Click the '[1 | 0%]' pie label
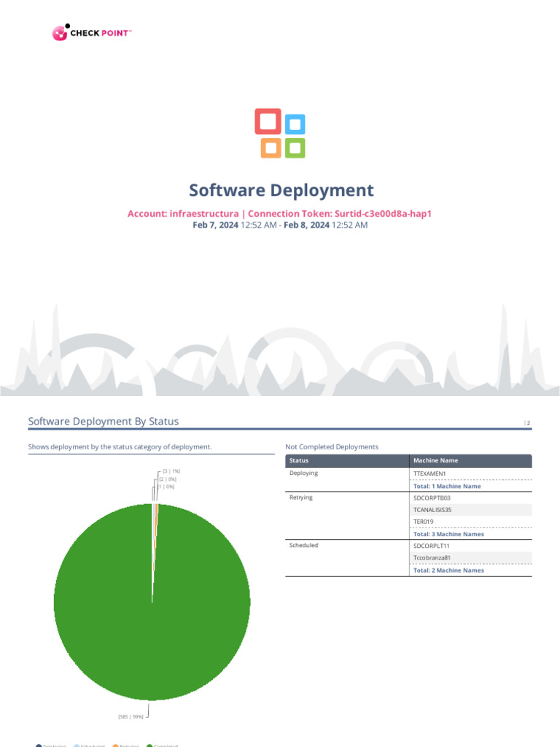Viewport: 560px width, 747px height. (166, 487)
